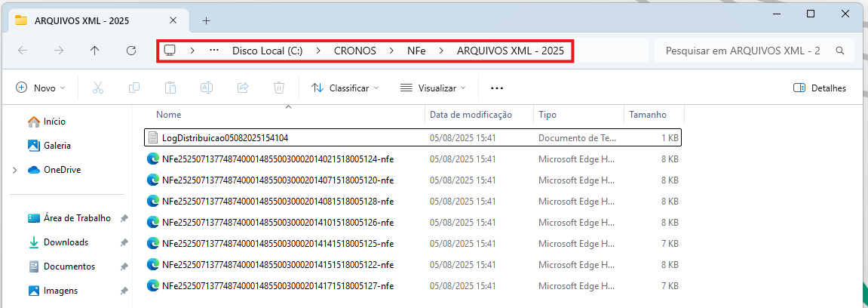
Task: Navigate to the CRONOS breadcrumb folder
Action: (x=355, y=51)
